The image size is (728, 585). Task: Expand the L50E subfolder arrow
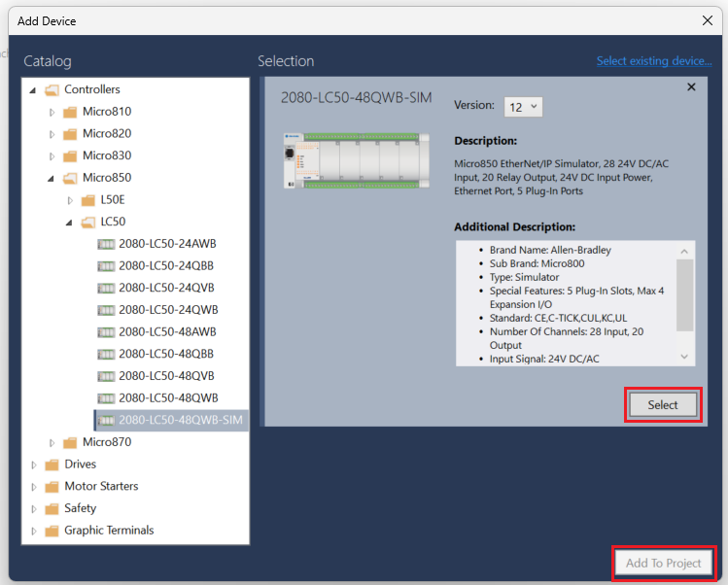click(70, 200)
